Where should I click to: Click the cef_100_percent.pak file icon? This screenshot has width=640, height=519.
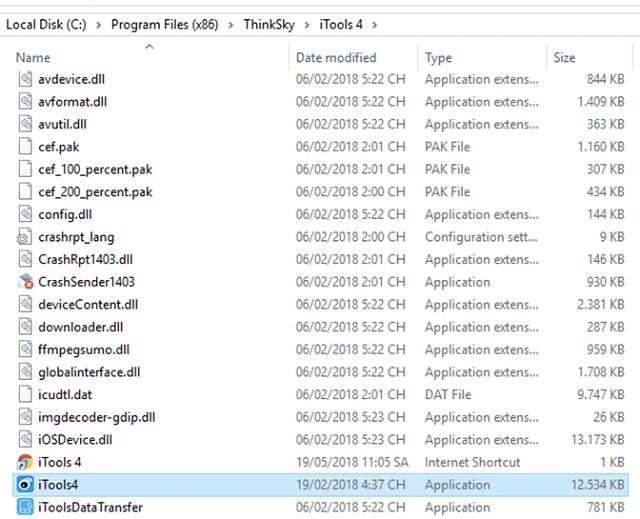point(25,169)
